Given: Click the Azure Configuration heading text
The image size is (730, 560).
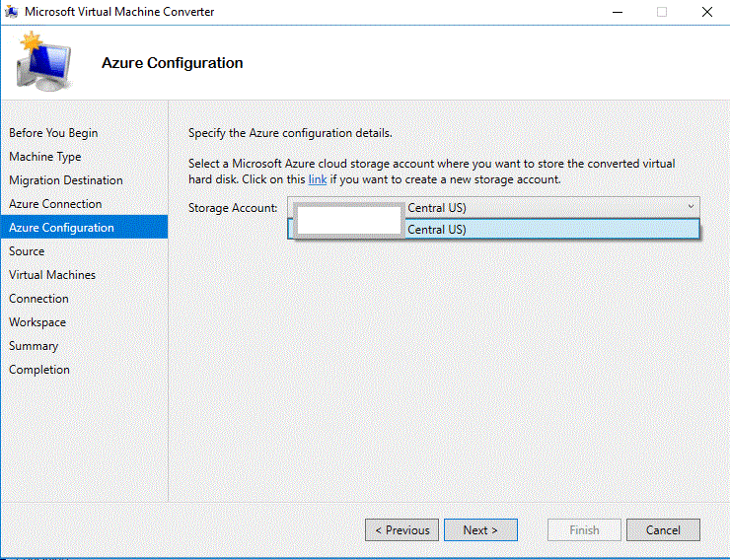Looking at the screenshot, I should tap(173, 63).
